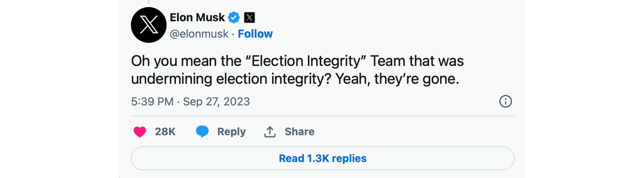Click the small square X affiliation badge

coord(249,18)
